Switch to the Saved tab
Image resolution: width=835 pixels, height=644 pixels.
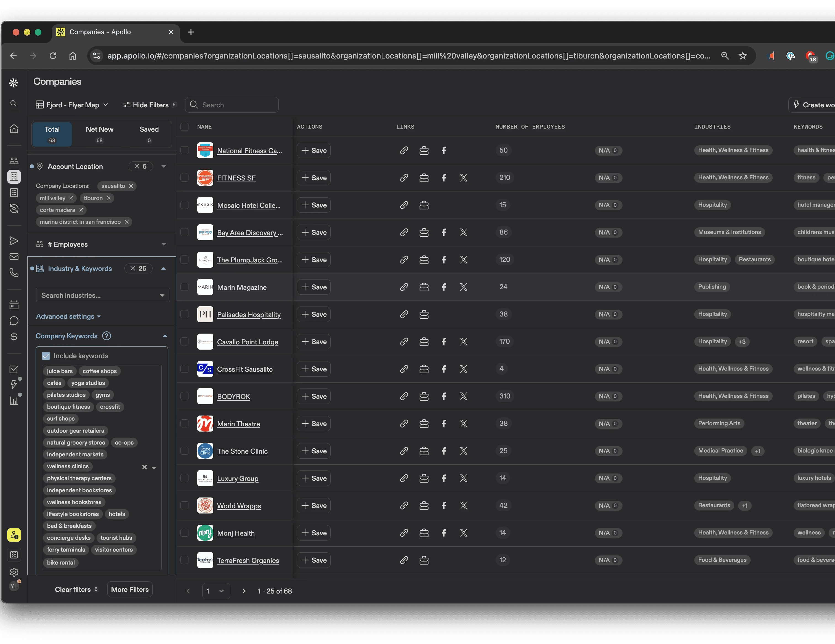pyautogui.click(x=149, y=134)
